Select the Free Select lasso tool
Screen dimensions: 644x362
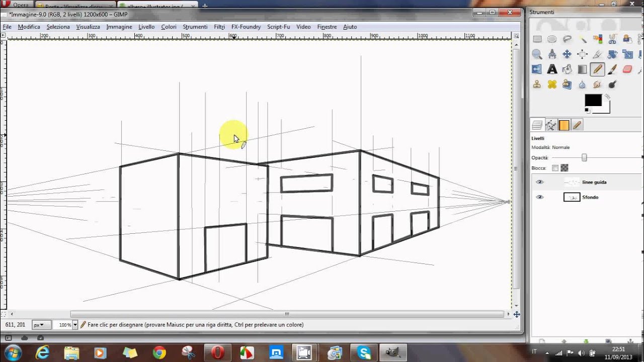click(x=567, y=39)
